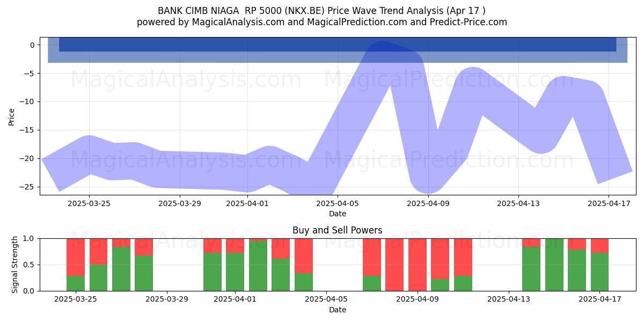Click '2025-04-05' under the Buy and Sell chart
644x322 pixels.
click(326, 299)
